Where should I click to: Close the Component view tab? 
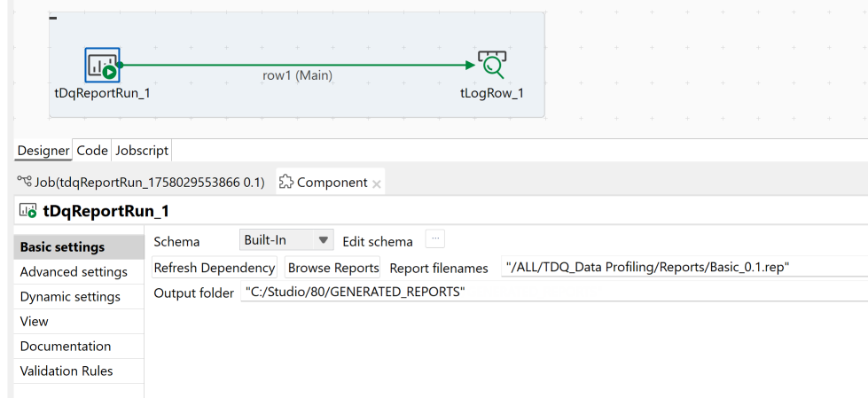pos(377,183)
